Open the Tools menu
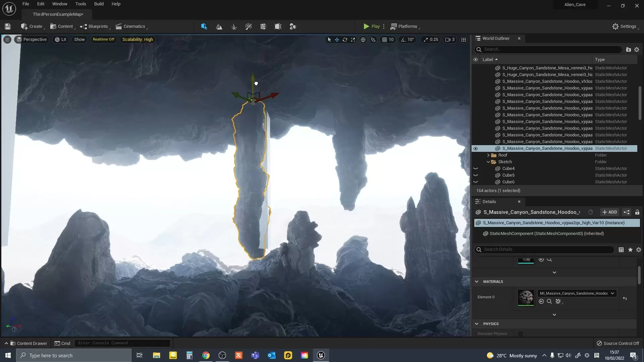The image size is (644, 362). [x=80, y=4]
